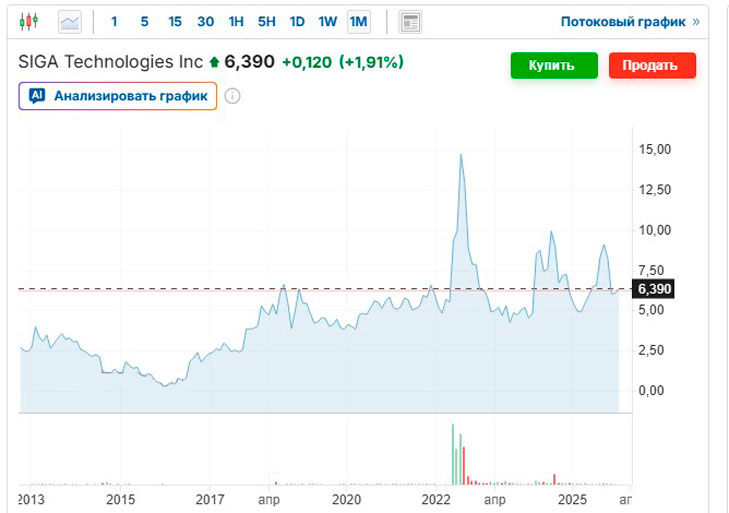Switch the chart to the 1D timeframe
The image size is (729, 513).
297,21
